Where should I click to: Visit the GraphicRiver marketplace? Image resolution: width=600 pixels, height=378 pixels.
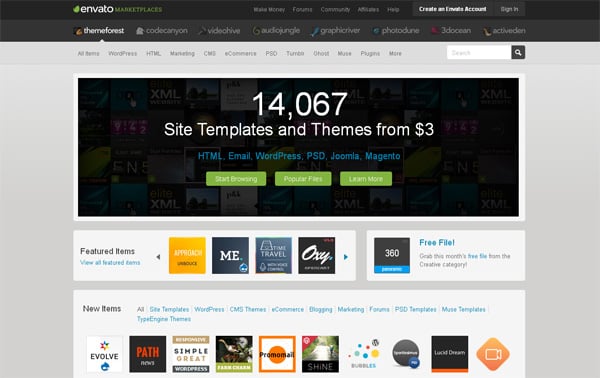[x=336, y=31]
